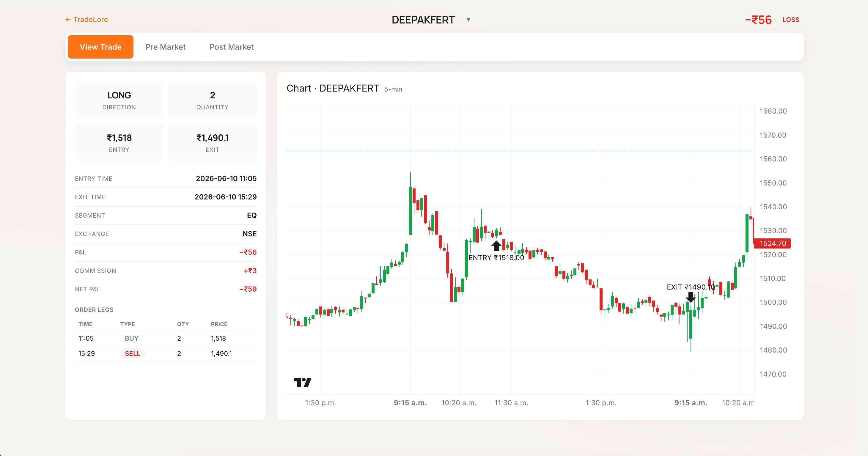Click the P&L value −₹56 in details
Viewport: 868px width, 456px height.
(248, 252)
